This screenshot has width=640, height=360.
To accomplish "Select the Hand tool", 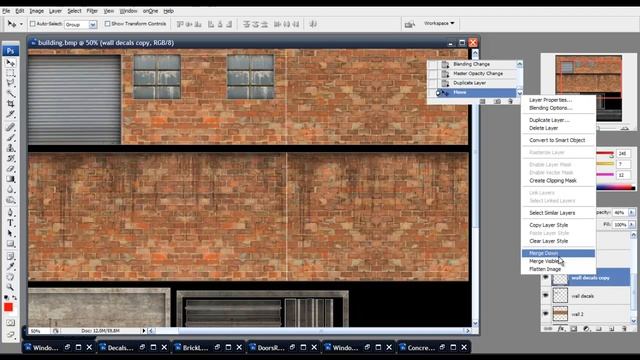I will tap(11, 277).
